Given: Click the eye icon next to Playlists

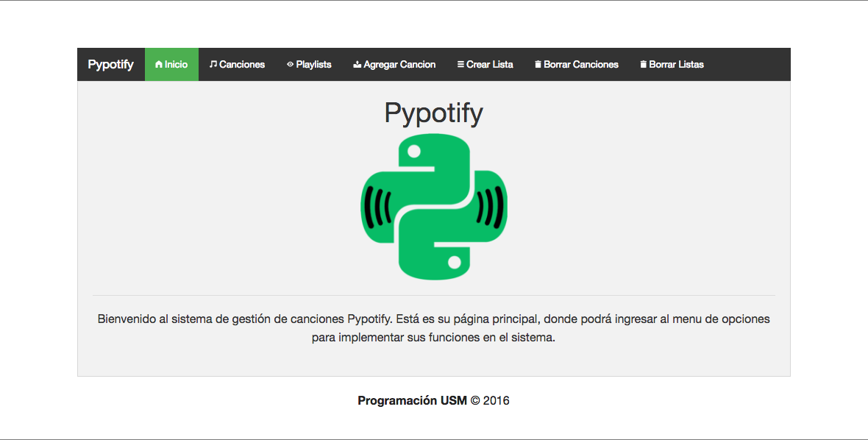Looking at the screenshot, I should pos(290,65).
